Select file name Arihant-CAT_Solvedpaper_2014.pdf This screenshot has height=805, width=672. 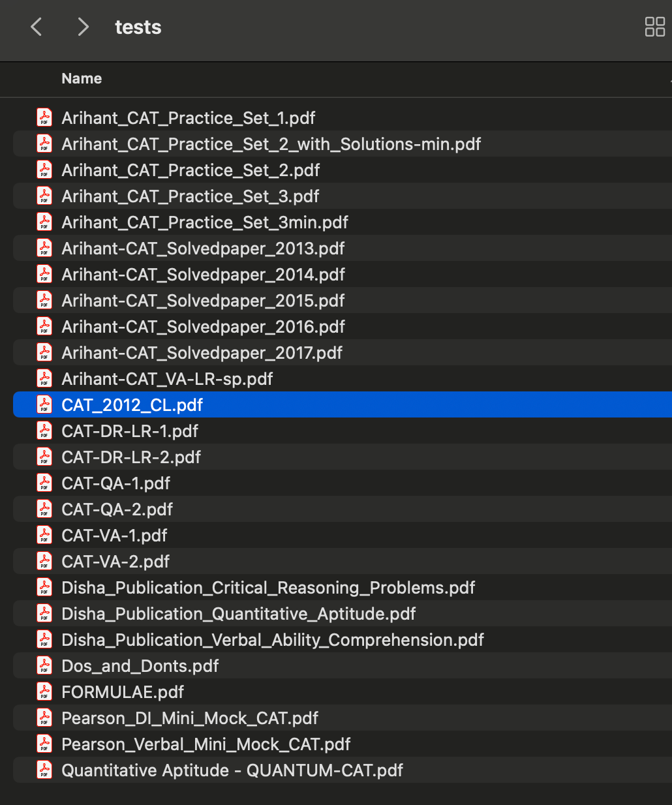203,275
